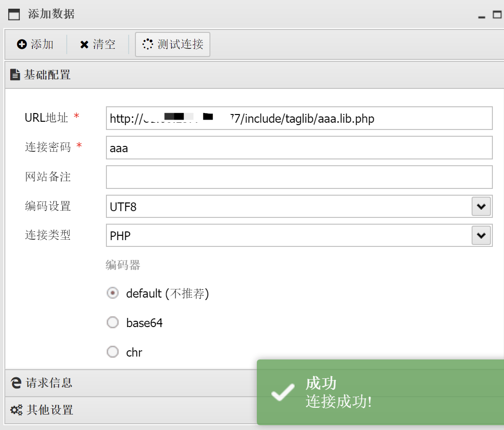Open the 编码设置 dropdown arrow
504x430 pixels.
click(481, 206)
